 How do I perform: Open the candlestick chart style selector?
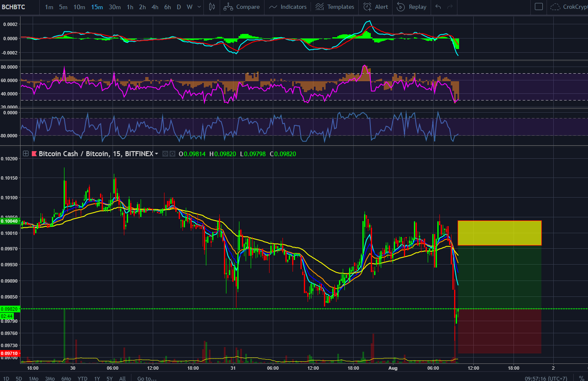(212, 7)
